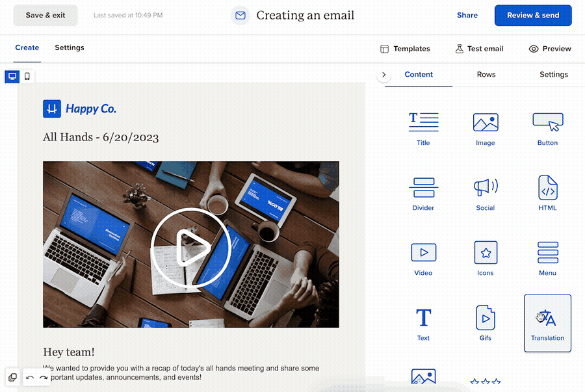Select the All Hands - 6/20/2023 heading

pos(101,137)
